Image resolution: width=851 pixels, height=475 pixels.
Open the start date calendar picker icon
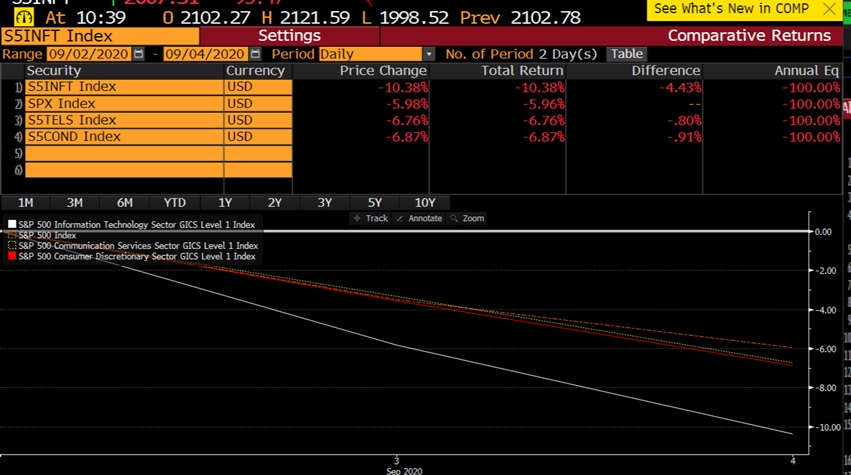[x=139, y=54]
